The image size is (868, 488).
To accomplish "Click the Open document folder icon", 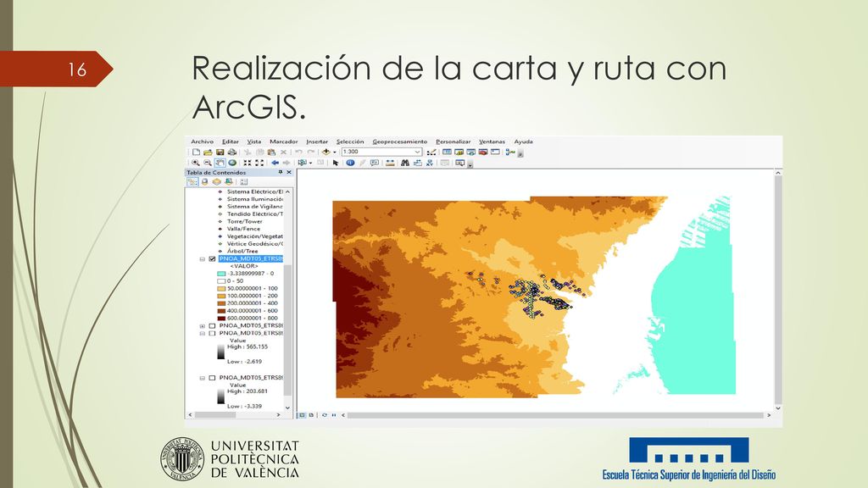I will tap(208, 152).
